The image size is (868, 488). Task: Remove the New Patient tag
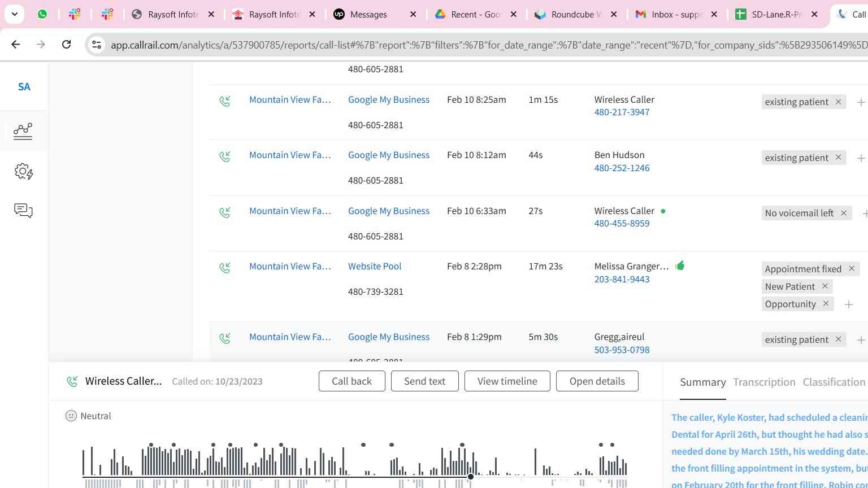tap(825, 286)
